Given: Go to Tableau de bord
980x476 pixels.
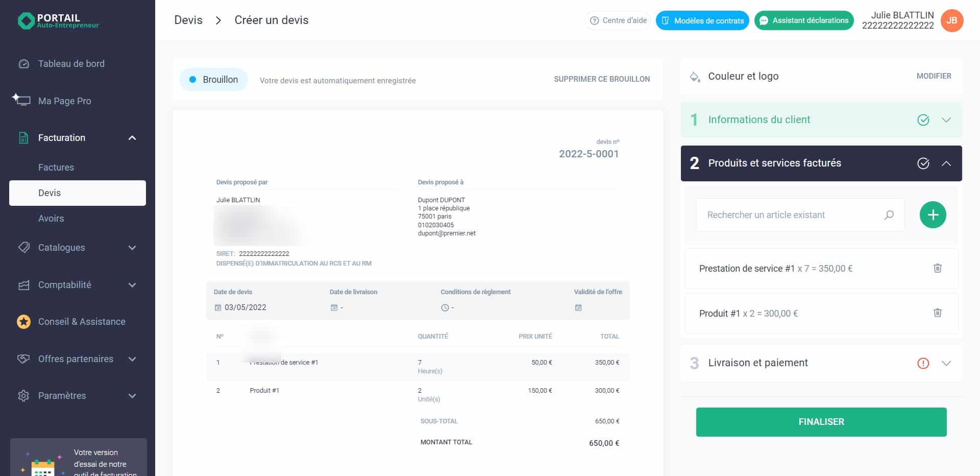Looking at the screenshot, I should [x=71, y=64].
